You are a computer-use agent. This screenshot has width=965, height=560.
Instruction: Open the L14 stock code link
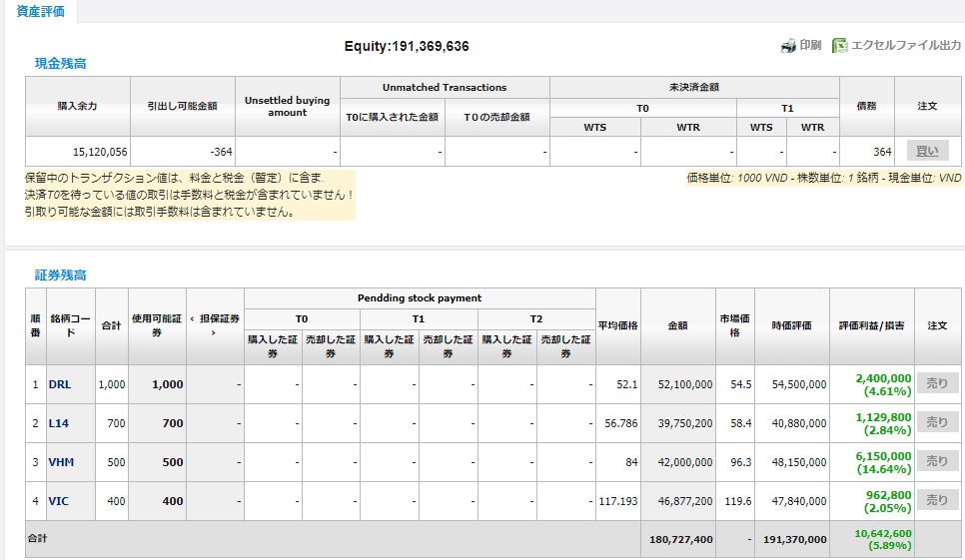pos(58,423)
